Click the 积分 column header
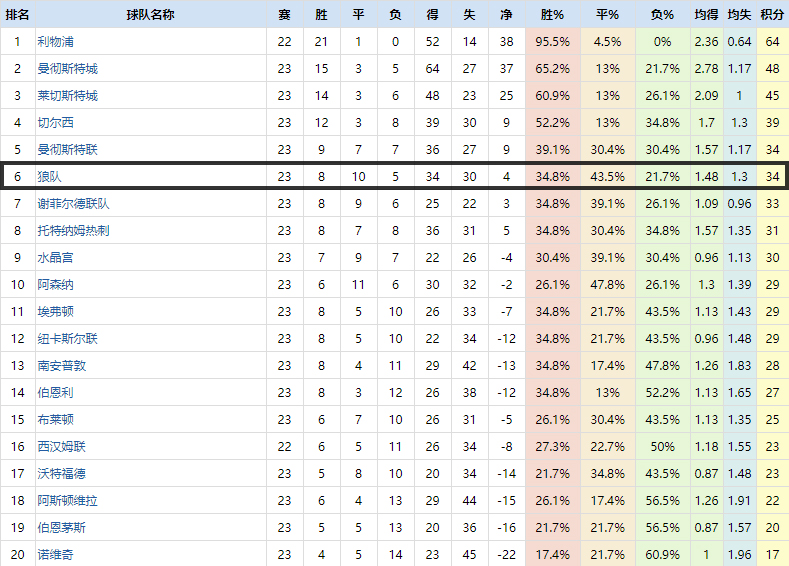 click(x=771, y=15)
